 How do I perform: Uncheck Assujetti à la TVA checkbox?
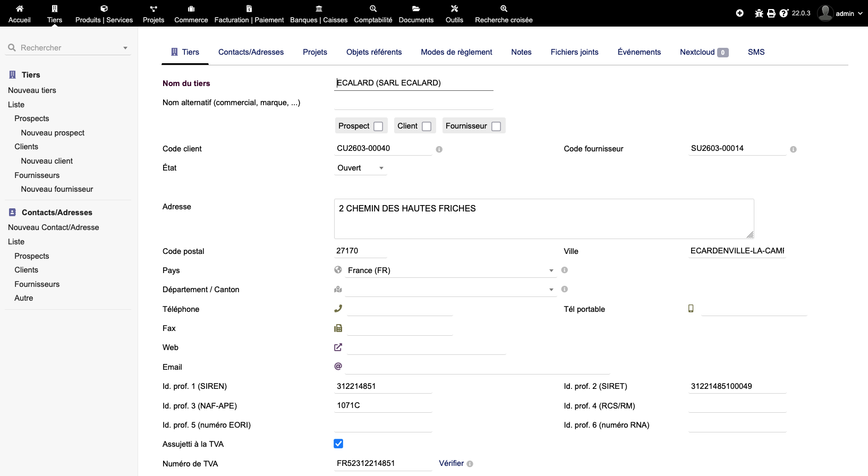(x=338, y=444)
